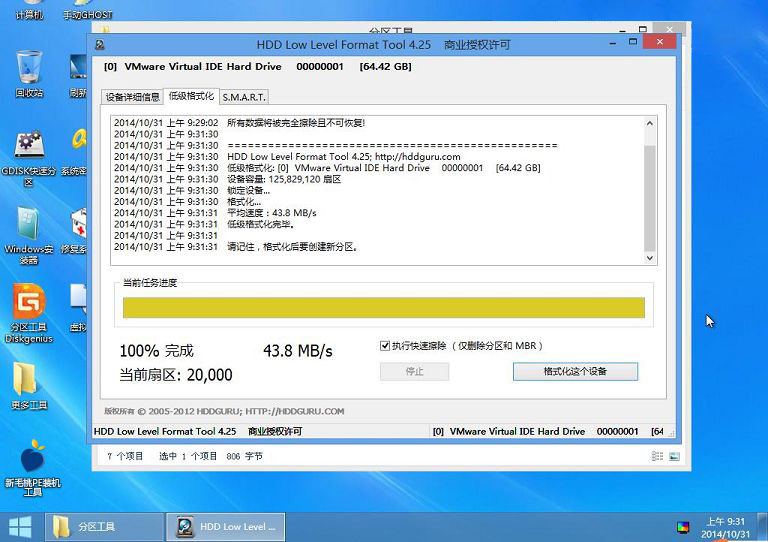Viewport: 768px width, 542px height.
Task: Click the Windows Start button
Action: [x=20, y=527]
